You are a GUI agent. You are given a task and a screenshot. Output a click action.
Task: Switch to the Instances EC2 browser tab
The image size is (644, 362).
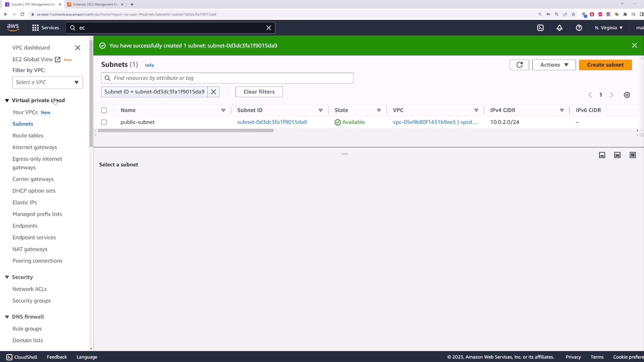(x=95, y=4)
